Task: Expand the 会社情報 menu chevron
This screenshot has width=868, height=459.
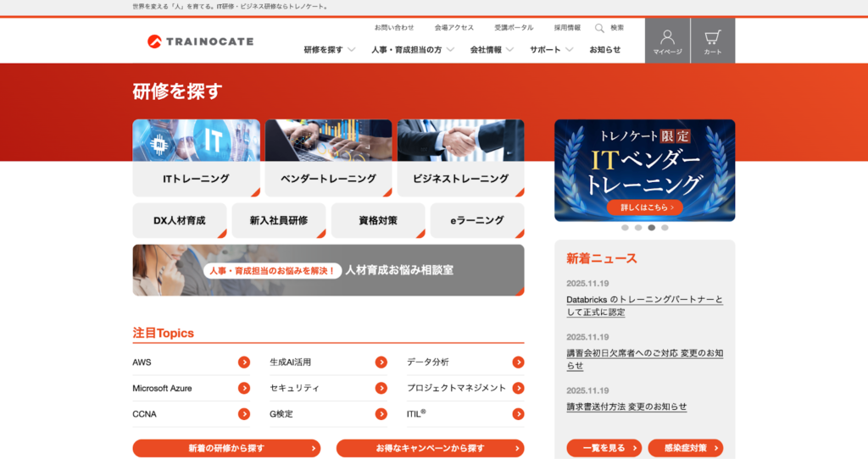Action: 509,50
